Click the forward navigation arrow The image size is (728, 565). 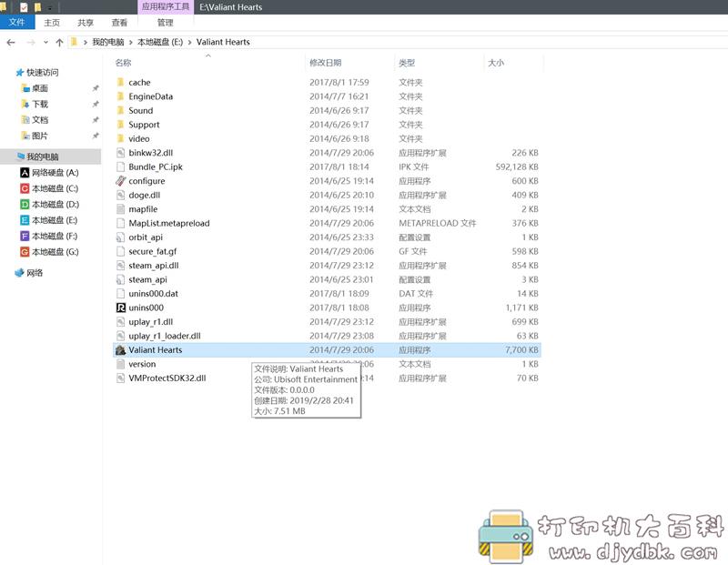tap(31, 42)
